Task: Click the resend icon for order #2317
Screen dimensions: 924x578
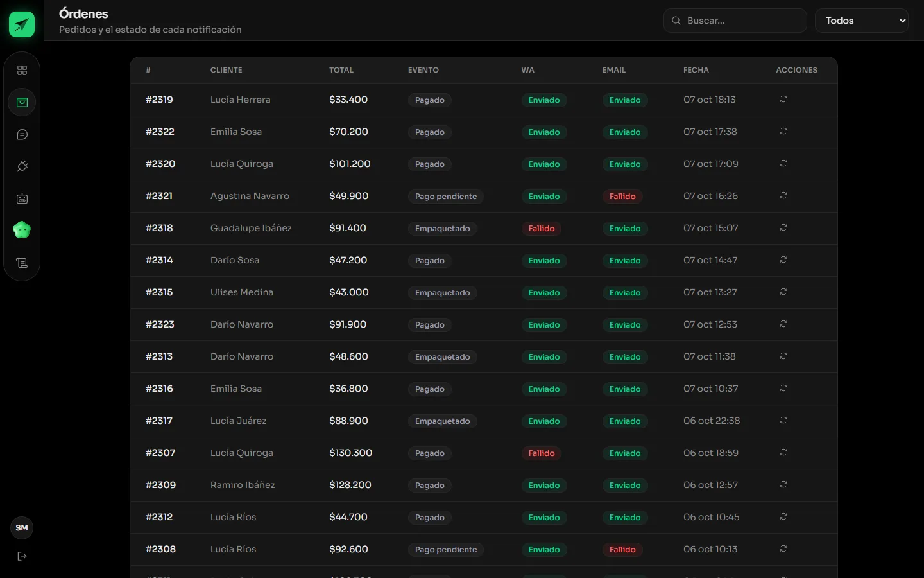Action: click(783, 421)
